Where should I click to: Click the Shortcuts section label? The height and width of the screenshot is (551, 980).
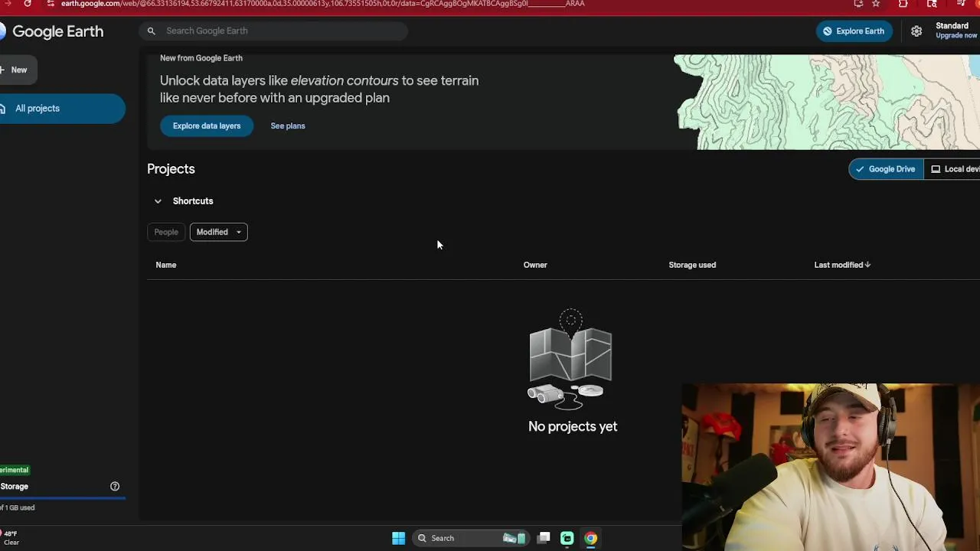coord(193,201)
